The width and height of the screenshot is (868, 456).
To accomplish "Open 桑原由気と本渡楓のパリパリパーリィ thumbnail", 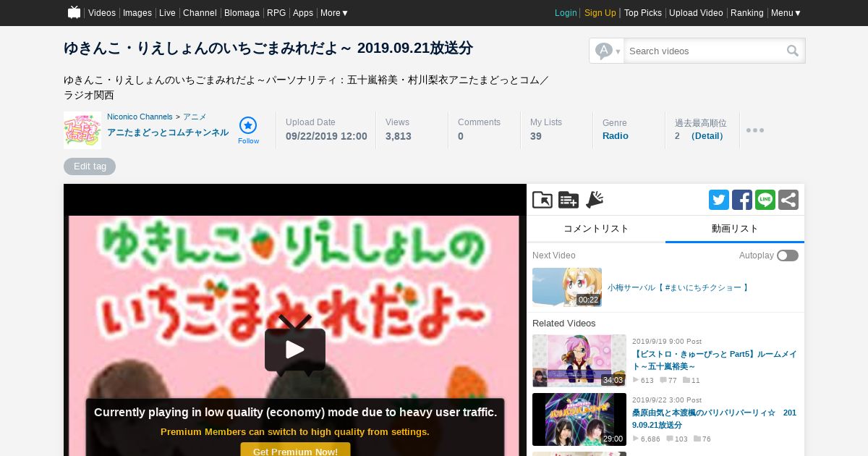I will tap(579, 419).
